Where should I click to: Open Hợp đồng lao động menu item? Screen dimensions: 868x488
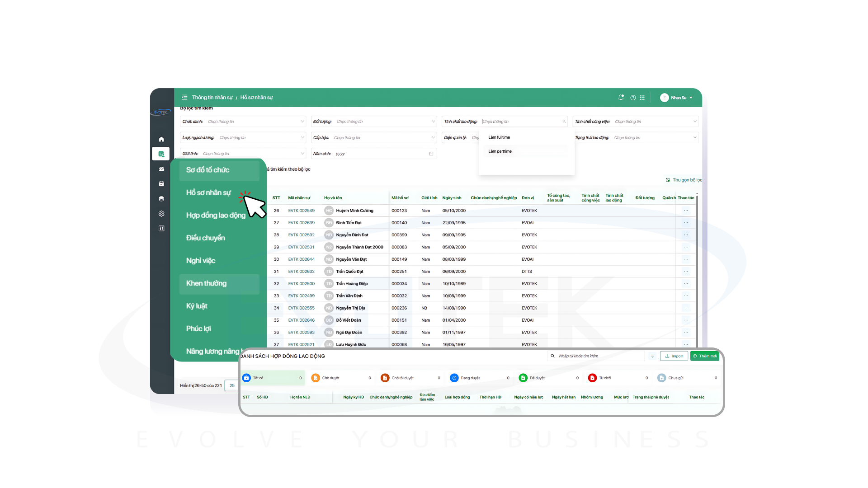(216, 215)
